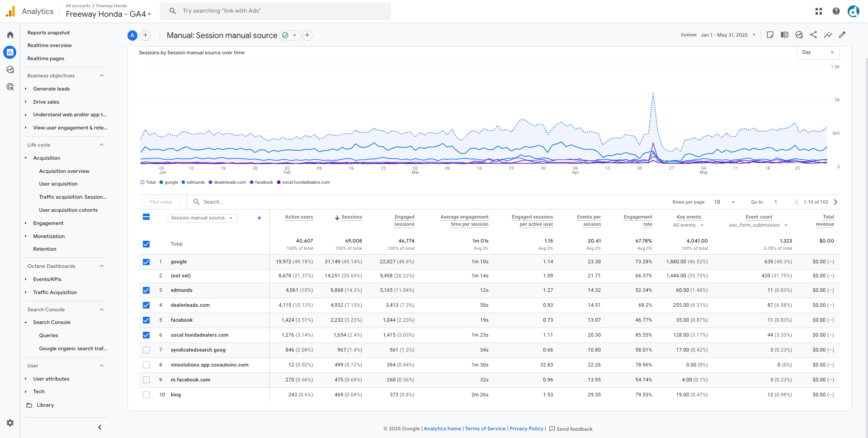Viewport: 868px width, 438px height.
Task: Check the bing row checkbox
Action: coord(146,395)
